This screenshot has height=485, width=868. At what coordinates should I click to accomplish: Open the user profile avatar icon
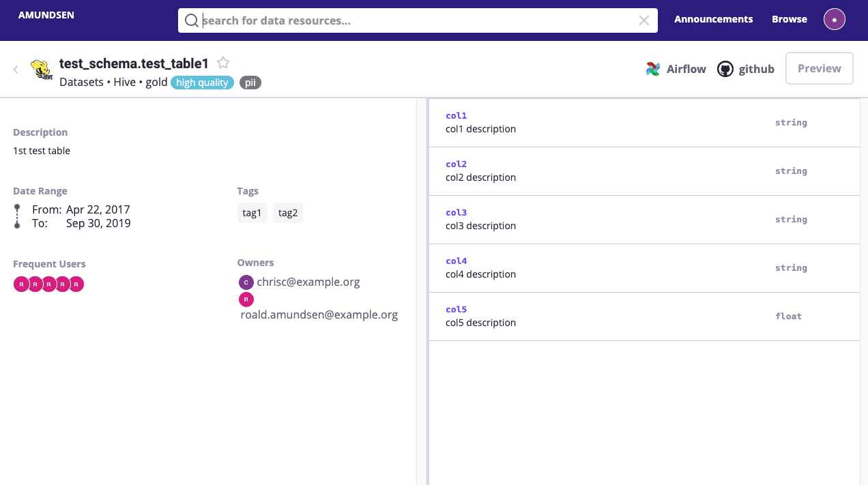point(834,18)
